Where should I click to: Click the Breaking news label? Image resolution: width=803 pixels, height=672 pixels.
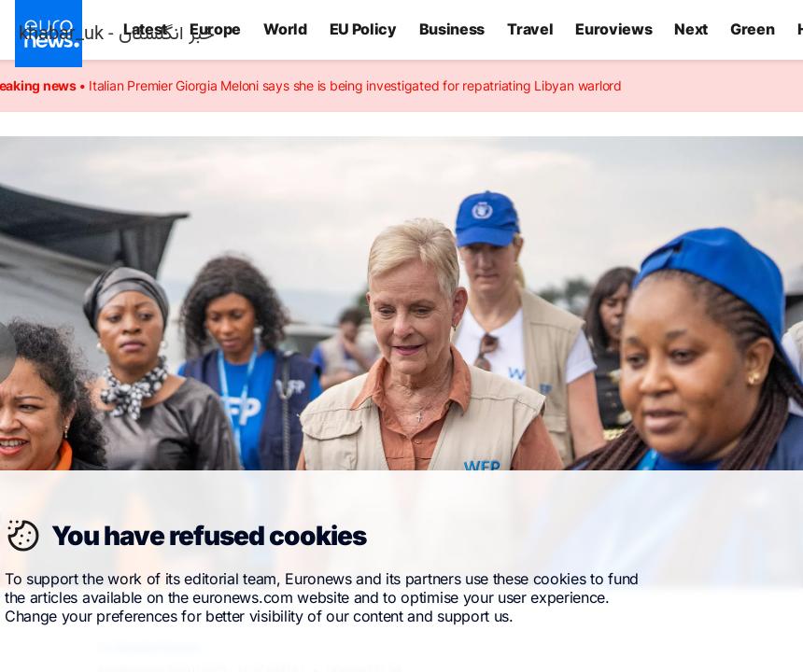click(x=37, y=86)
